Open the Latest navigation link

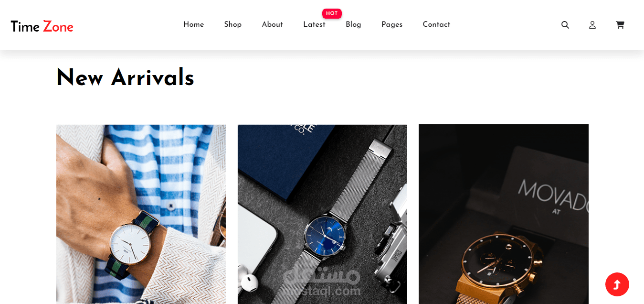pyautogui.click(x=314, y=24)
